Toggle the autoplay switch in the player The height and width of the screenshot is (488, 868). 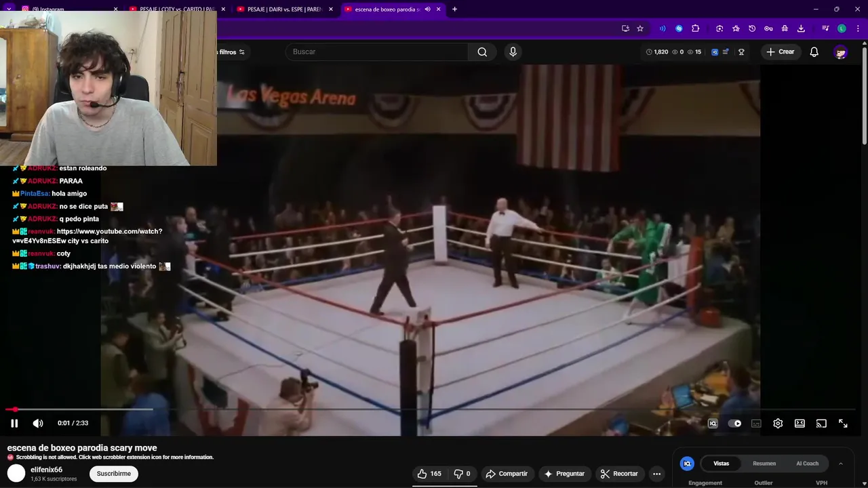click(x=734, y=424)
